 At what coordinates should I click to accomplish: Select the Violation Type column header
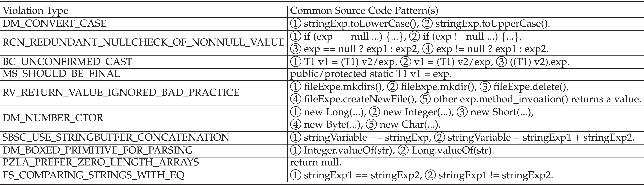pyautogui.click(x=35, y=11)
